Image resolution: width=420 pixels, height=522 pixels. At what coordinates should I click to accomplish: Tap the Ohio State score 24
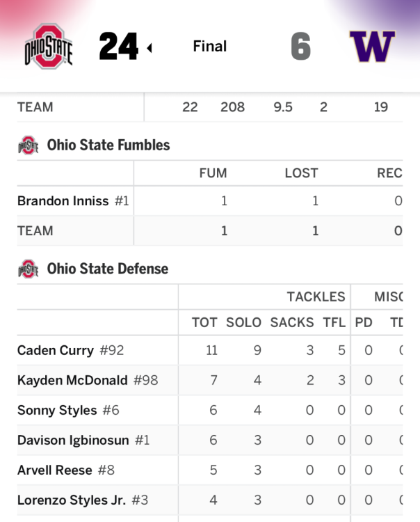tap(118, 46)
